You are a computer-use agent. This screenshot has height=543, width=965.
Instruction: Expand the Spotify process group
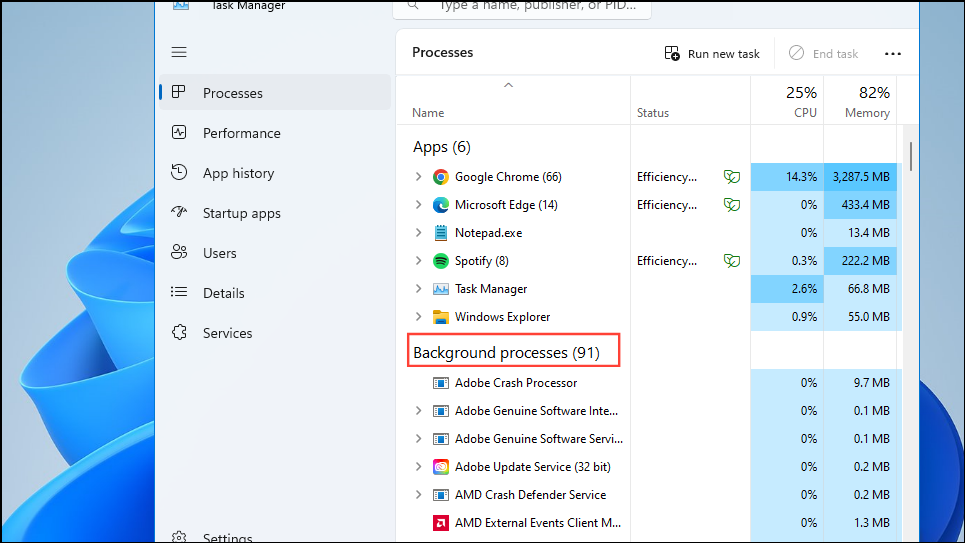point(418,261)
